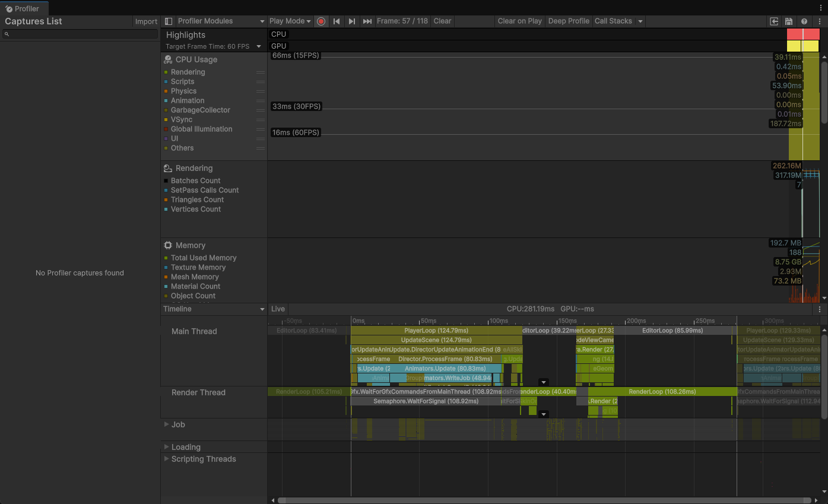828x504 pixels.
Task: Click the Import captures button
Action: click(146, 22)
